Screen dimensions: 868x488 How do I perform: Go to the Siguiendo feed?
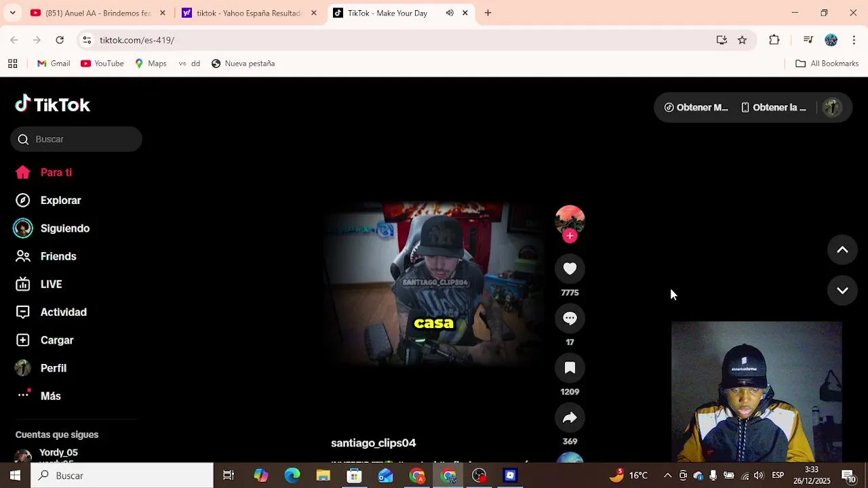click(x=52, y=228)
